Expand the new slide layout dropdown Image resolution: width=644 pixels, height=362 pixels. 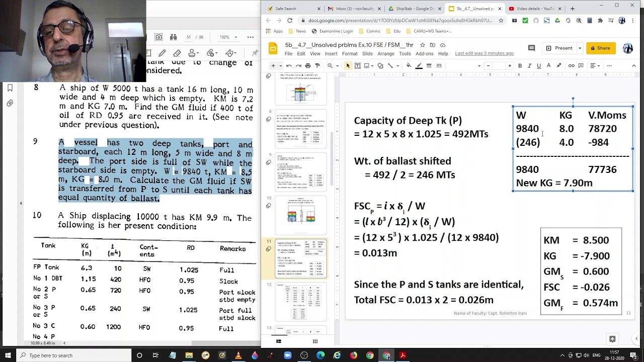pyautogui.click(x=280, y=66)
